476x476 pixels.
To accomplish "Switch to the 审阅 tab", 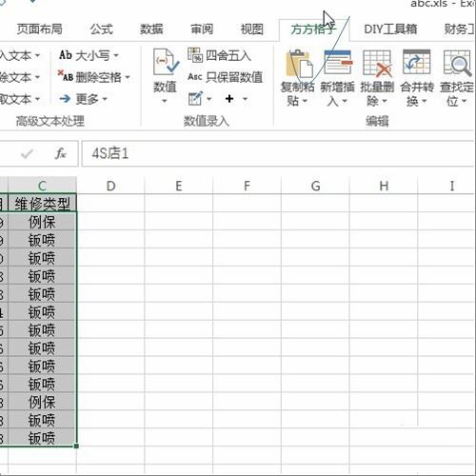I will pos(202,30).
